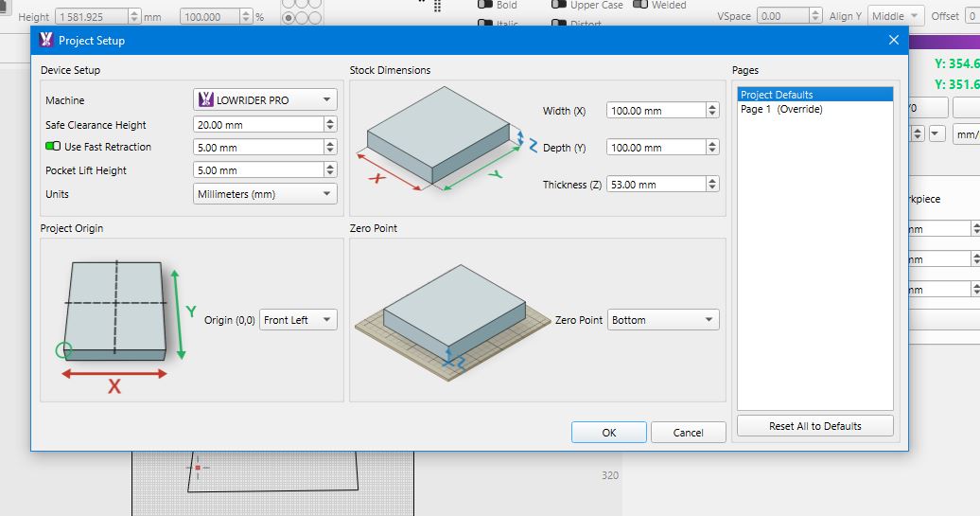The height and width of the screenshot is (516, 980).
Task: Click the Width (X) stock dimension field
Action: pos(656,110)
